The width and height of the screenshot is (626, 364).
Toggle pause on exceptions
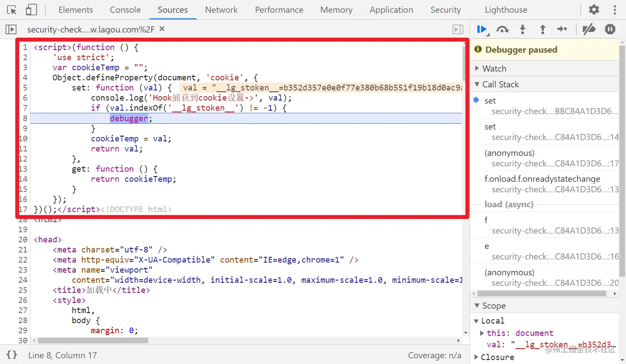coord(610,29)
